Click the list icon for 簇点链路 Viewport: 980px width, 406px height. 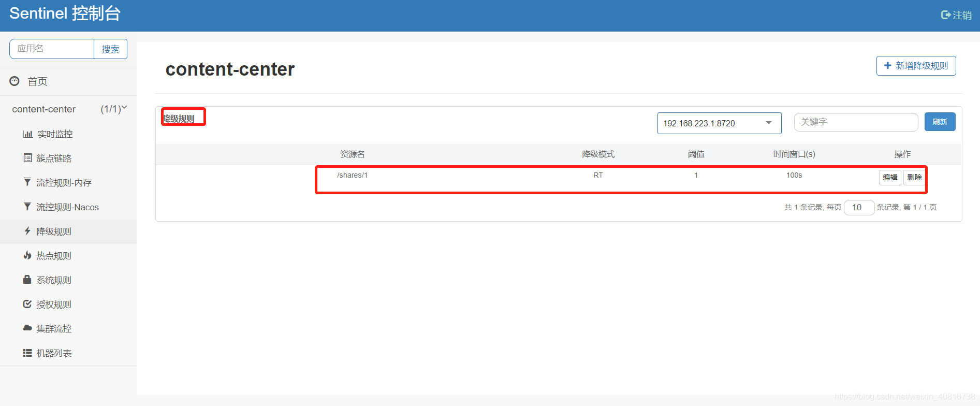coord(27,158)
